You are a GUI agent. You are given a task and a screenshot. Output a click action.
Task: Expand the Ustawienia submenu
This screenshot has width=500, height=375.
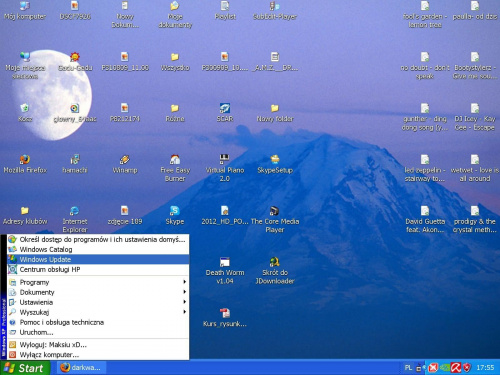click(x=98, y=302)
